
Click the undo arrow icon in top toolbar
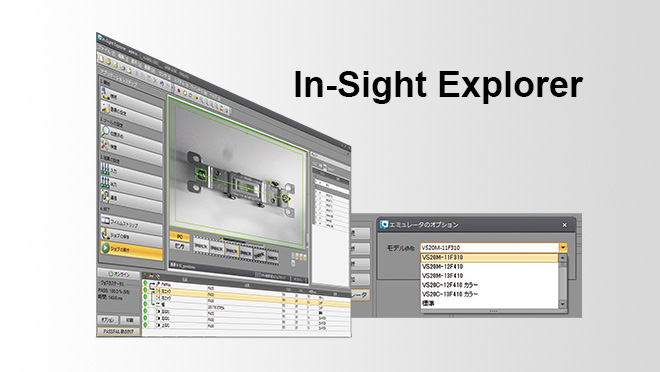coord(162,83)
